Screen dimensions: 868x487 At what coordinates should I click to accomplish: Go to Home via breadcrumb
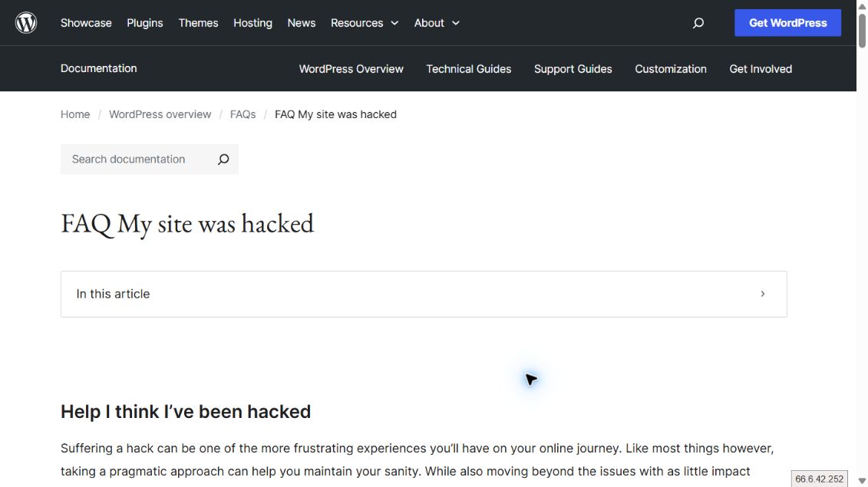[x=75, y=114]
